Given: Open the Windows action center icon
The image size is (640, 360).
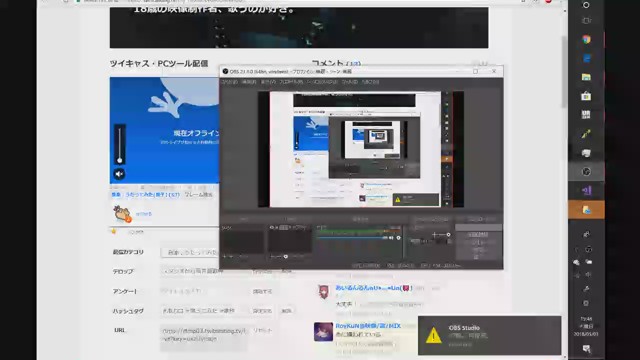Looking at the screenshot, I should (x=586, y=348).
